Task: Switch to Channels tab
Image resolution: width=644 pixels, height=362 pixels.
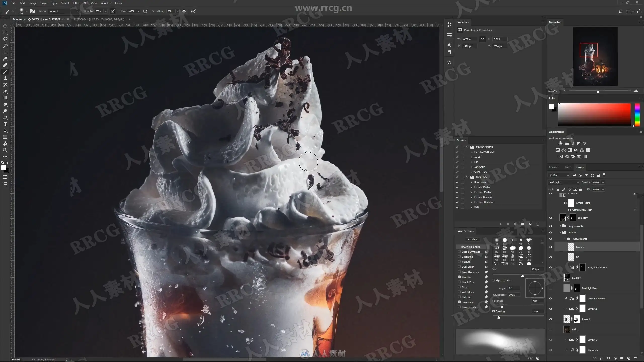Action: coord(554,167)
